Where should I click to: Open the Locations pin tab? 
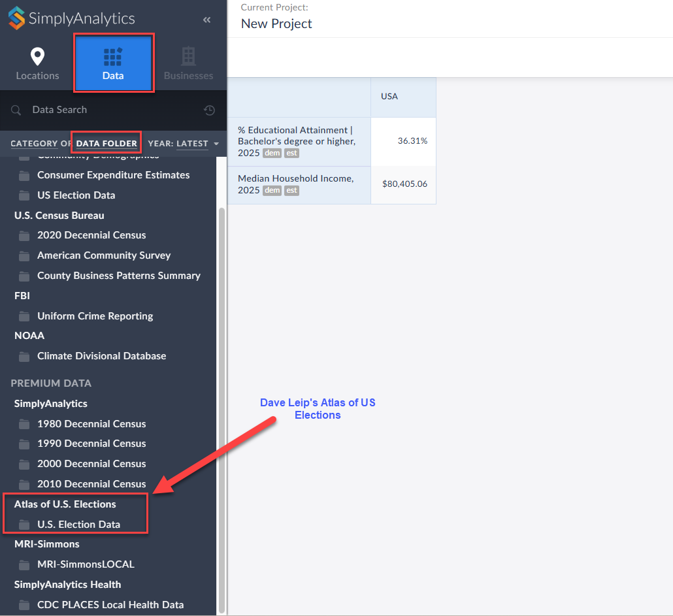pyautogui.click(x=38, y=64)
